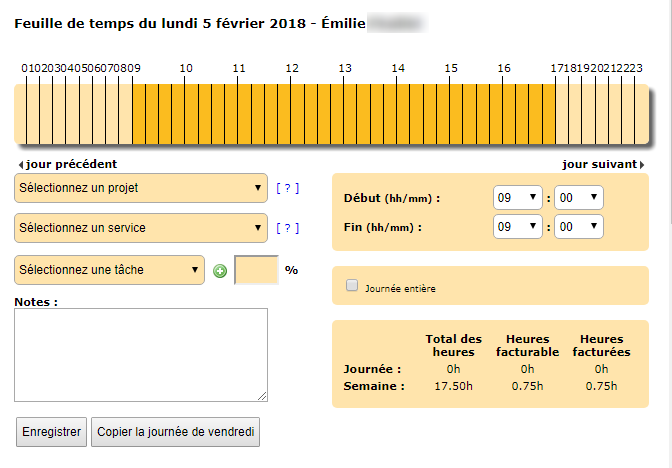Open the Début minutes dropdown
672x468 pixels.
coord(579,198)
